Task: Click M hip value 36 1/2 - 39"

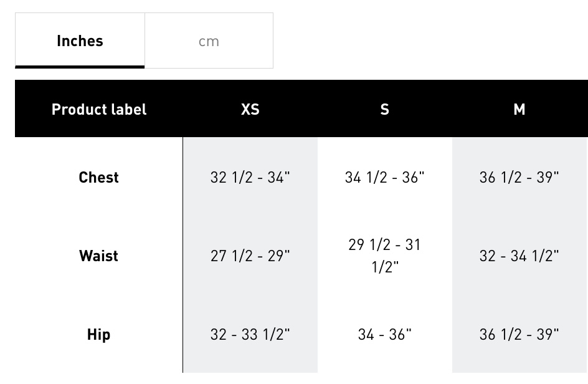Action: [519, 335]
